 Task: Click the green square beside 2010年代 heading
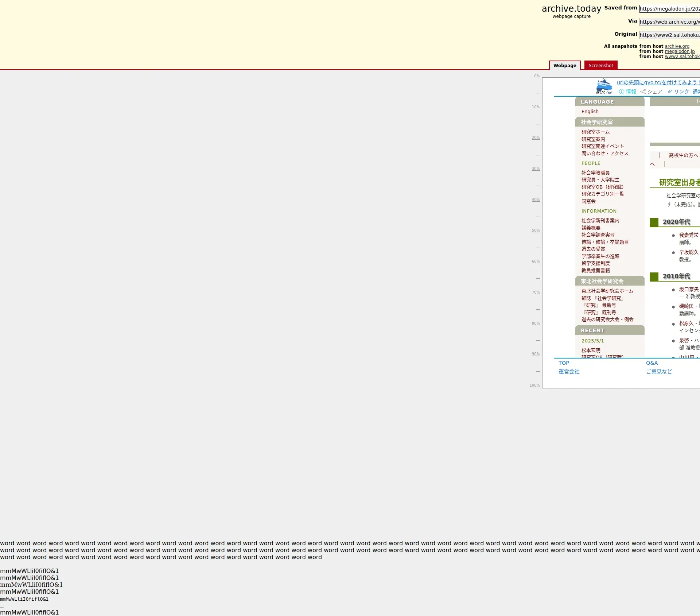pyautogui.click(x=654, y=277)
